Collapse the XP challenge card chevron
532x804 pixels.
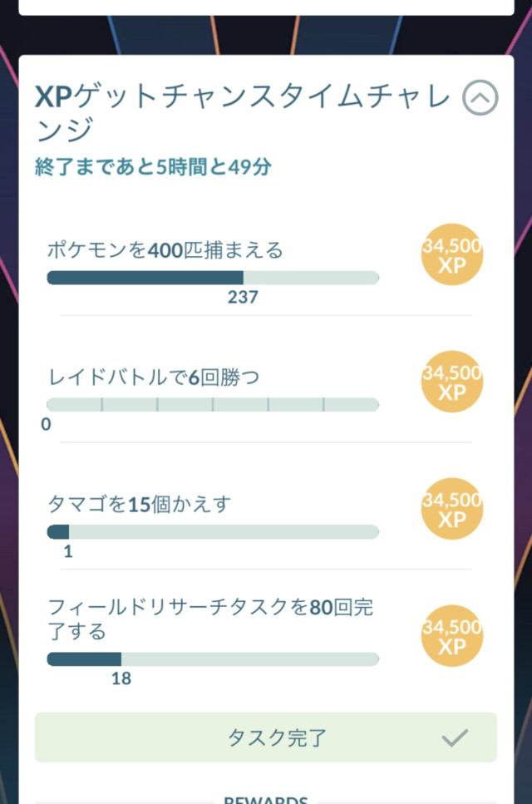coord(480,99)
